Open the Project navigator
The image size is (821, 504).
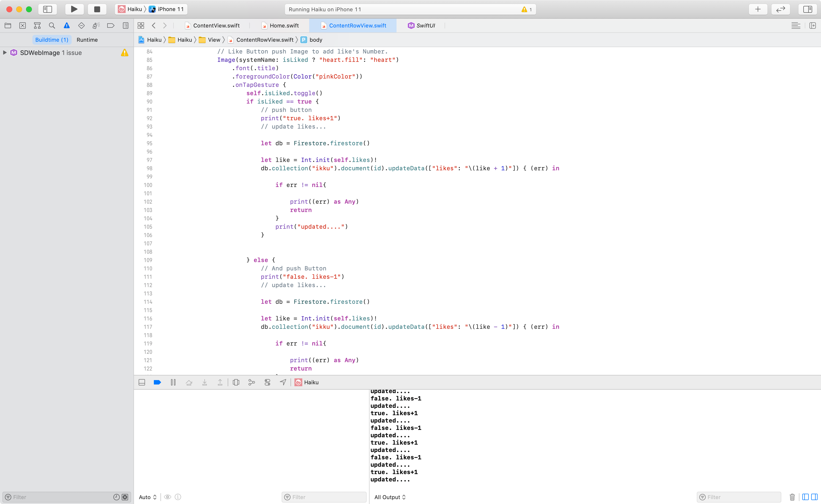[x=8, y=25]
